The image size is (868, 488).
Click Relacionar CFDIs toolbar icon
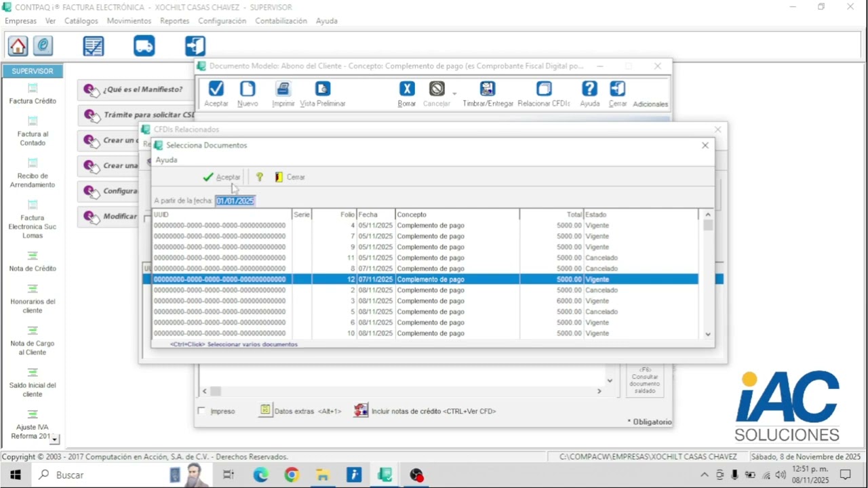coord(544,94)
